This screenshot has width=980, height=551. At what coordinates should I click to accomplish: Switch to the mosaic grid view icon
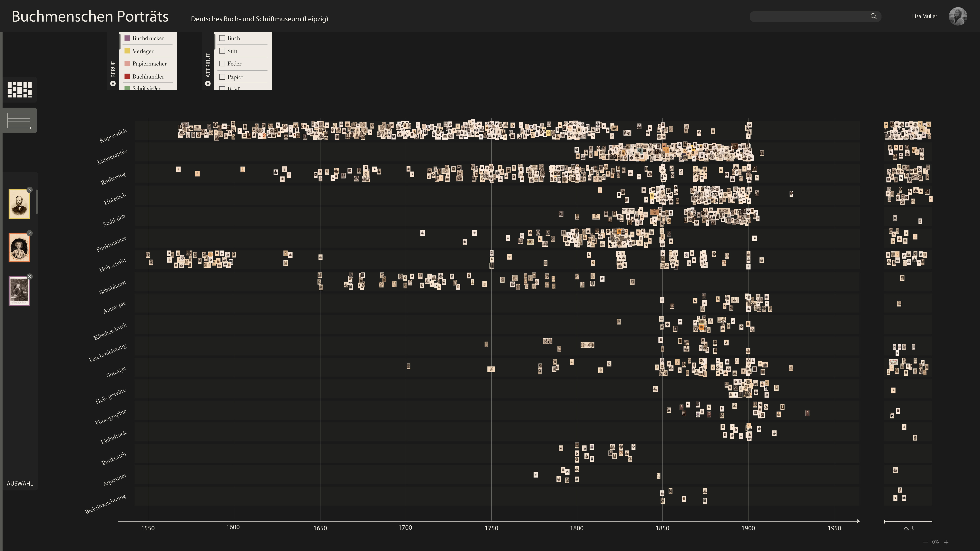click(19, 90)
